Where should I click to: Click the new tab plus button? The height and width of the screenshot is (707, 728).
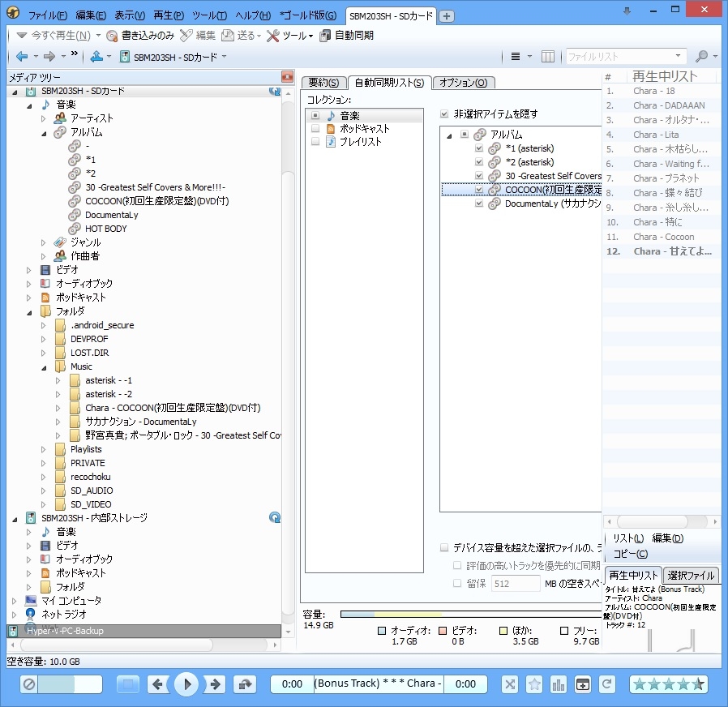pos(447,16)
